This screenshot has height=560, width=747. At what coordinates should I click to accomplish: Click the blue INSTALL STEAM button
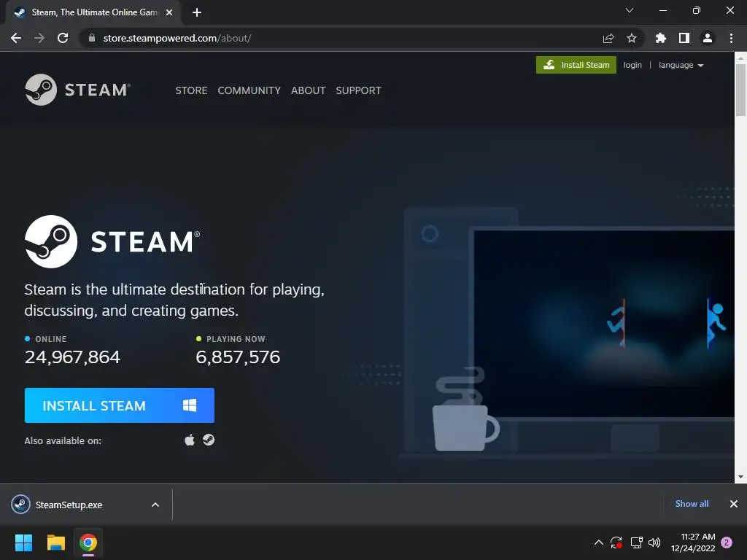pyautogui.click(x=119, y=405)
